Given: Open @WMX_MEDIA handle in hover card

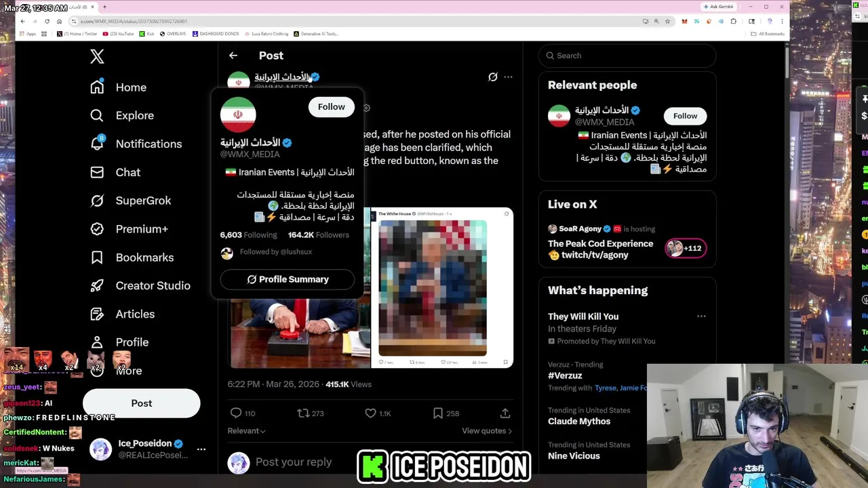Looking at the screenshot, I should [250, 154].
